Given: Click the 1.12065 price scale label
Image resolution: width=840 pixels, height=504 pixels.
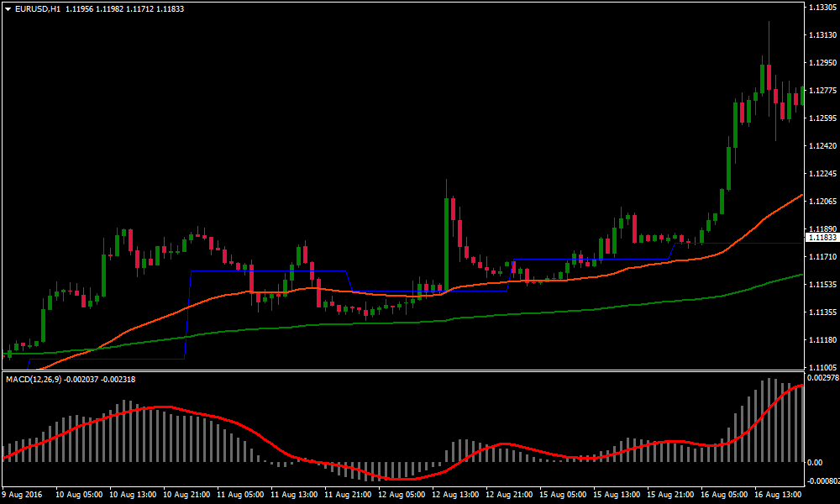Looking at the screenshot, I should coord(821,202).
